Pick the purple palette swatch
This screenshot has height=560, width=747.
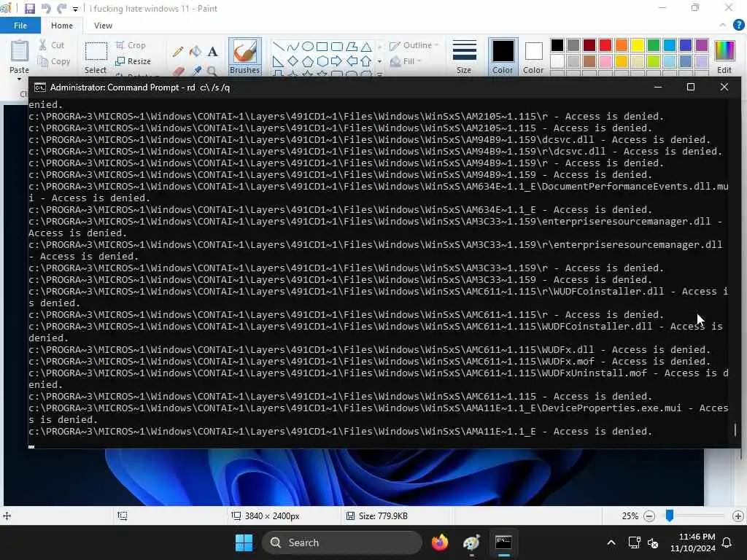coord(701,45)
